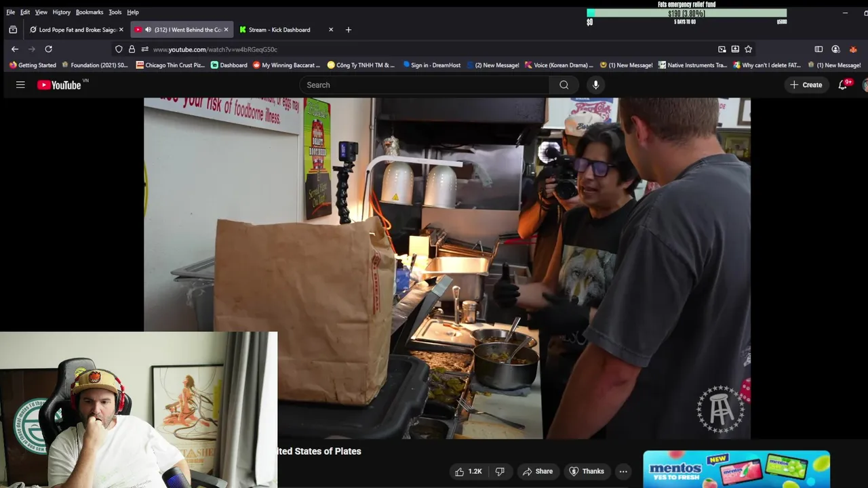This screenshot has height=488, width=868.
Task: Close the YouTube video tab
Action: tap(226, 30)
